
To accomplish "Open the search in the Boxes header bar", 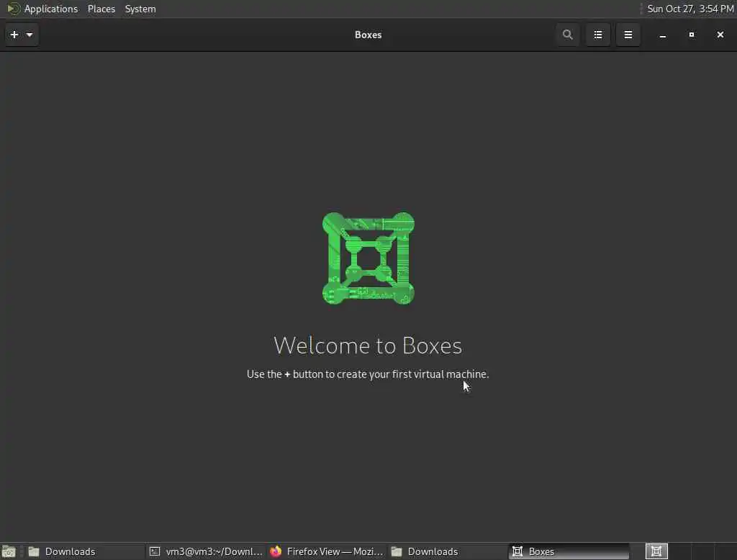I will (567, 35).
